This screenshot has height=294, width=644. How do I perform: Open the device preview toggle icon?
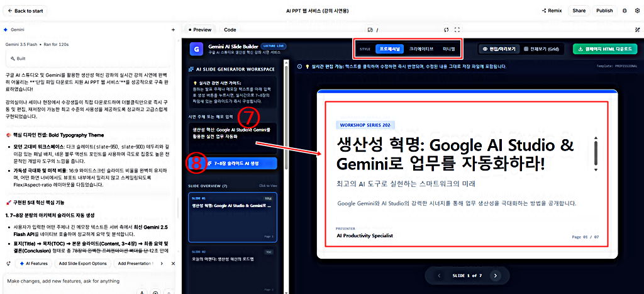pos(370,30)
